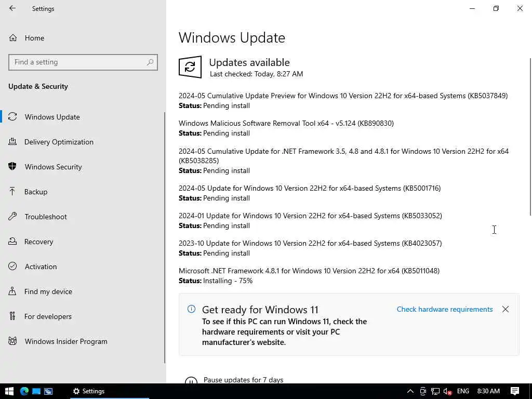Select the Backup upload arrow icon

point(12,191)
